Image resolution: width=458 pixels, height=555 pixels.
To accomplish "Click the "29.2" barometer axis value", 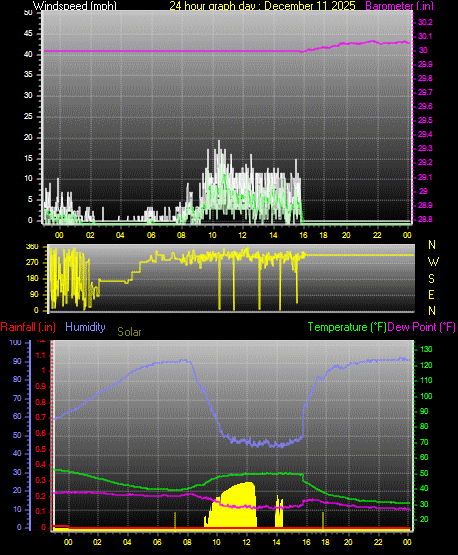I will click(x=425, y=162).
